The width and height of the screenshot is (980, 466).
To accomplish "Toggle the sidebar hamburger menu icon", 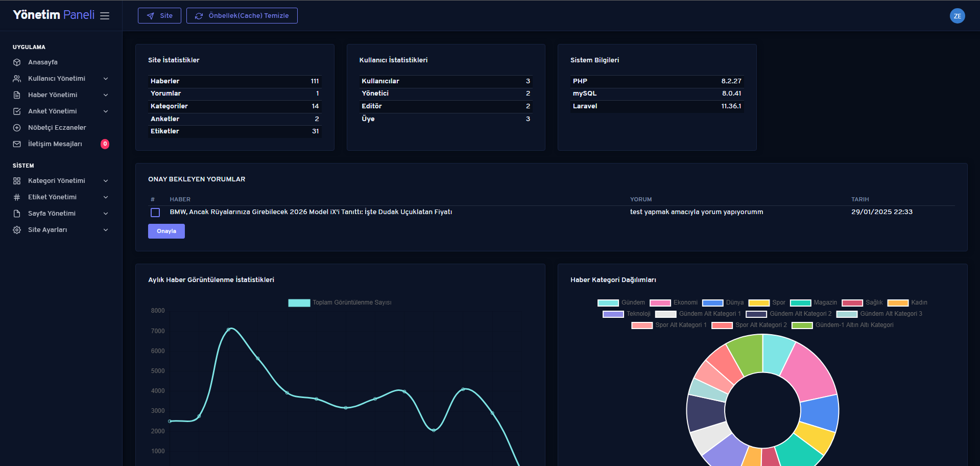I will [105, 16].
